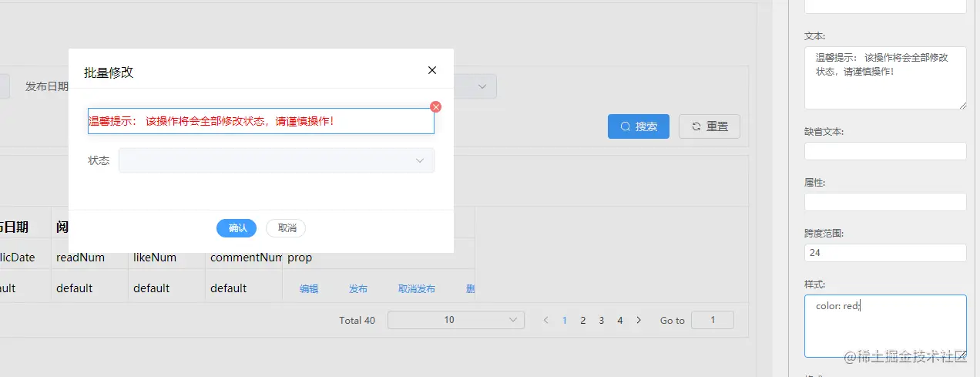The height and width of the screenshot is (377, 980).
Task: Click the 属性 input field
Action: 885,202
